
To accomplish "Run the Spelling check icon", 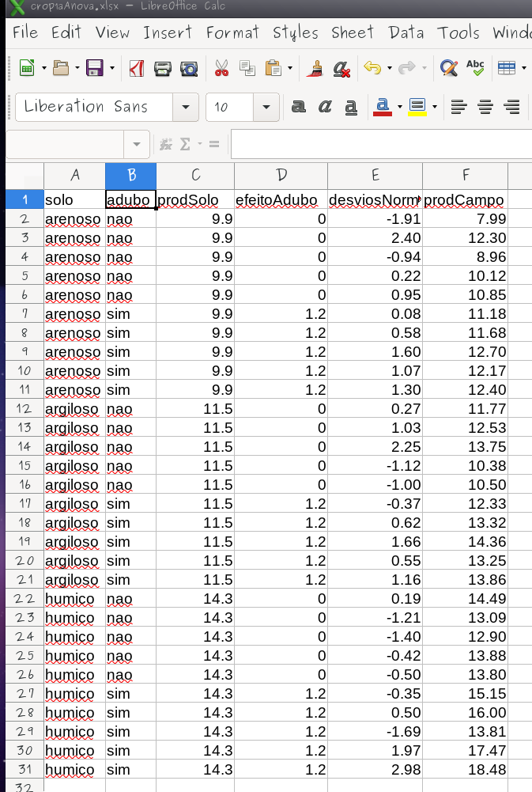I will pos(475,69).
